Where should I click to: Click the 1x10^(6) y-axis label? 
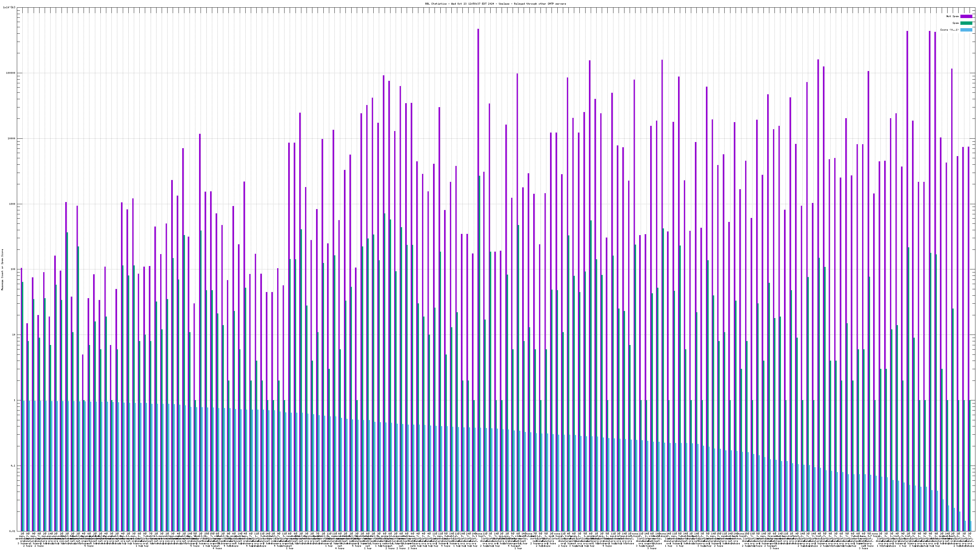pyautogui.click(x=9, y=7)
